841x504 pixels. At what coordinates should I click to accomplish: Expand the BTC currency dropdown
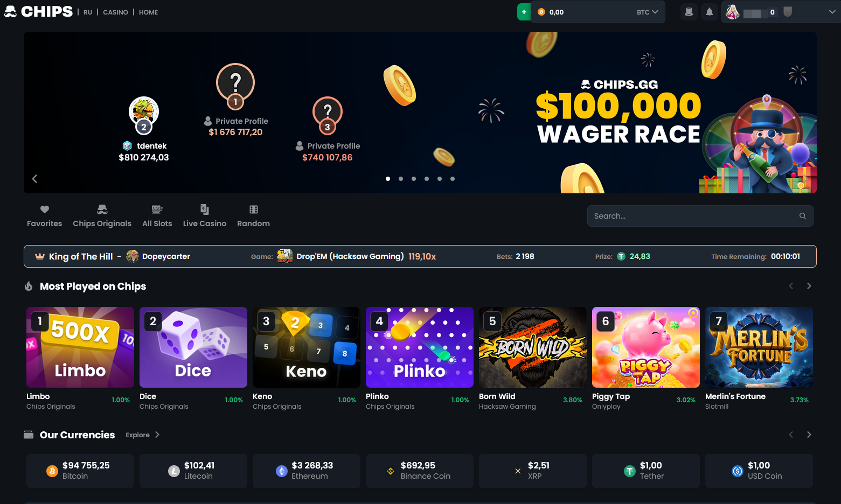[648, 12]
